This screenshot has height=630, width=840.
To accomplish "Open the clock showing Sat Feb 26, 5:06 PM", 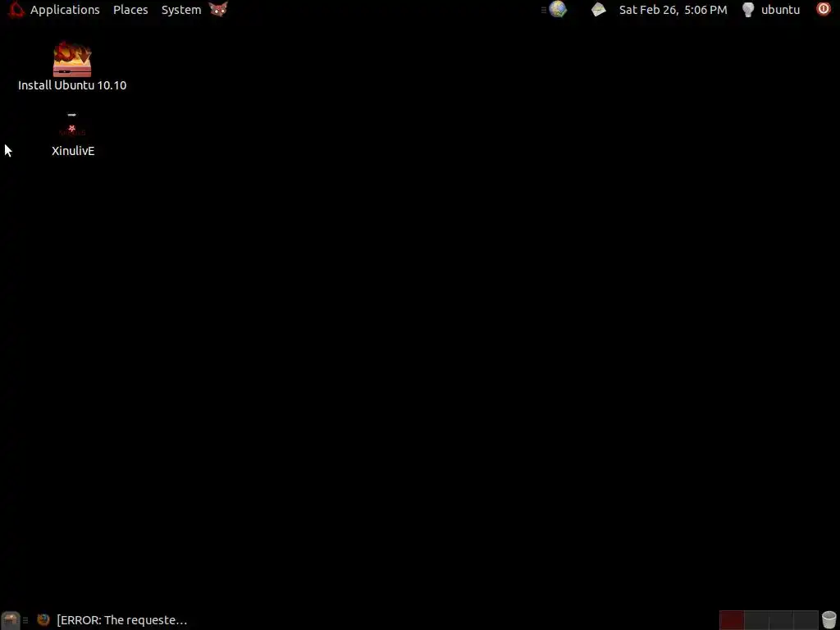I will [673, 10].
